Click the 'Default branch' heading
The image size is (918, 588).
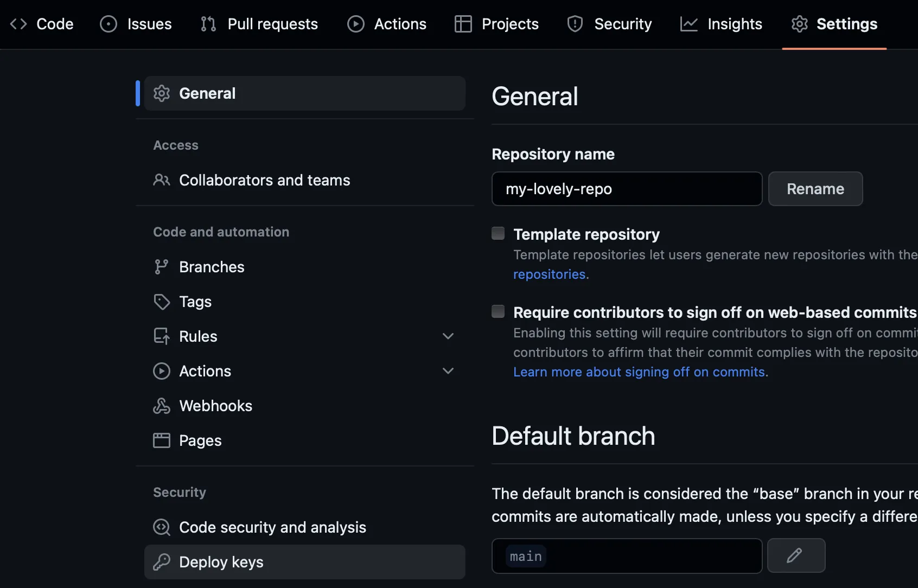tap(573, 436)
